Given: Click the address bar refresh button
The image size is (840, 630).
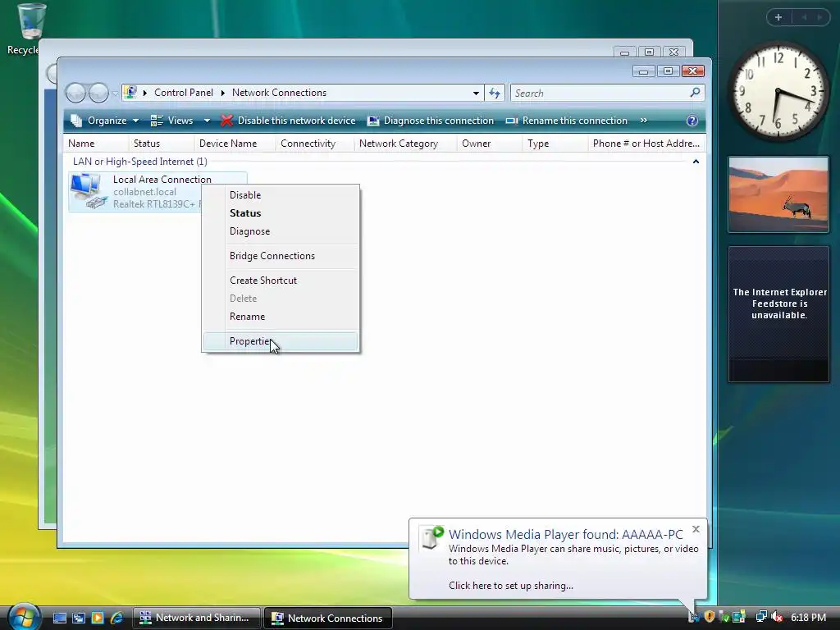Looking at the screenshot, I should pyautogui.click(x=495, y=94).
